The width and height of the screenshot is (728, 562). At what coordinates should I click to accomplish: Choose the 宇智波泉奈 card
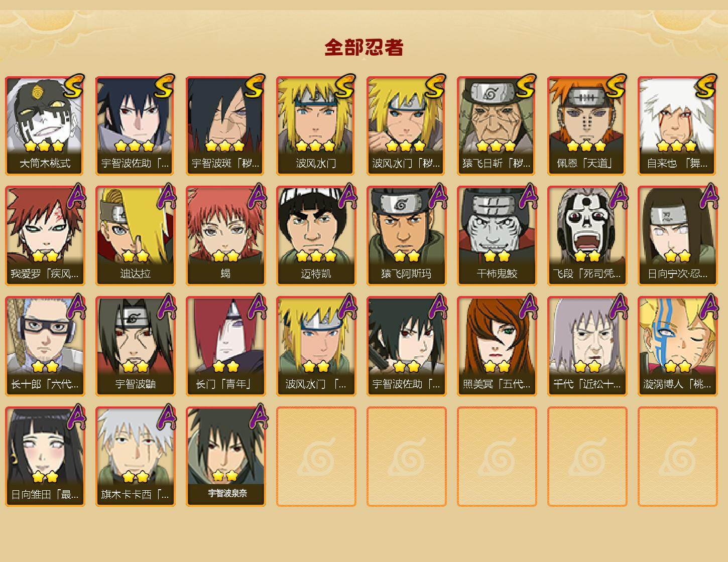tap(225, 457)
